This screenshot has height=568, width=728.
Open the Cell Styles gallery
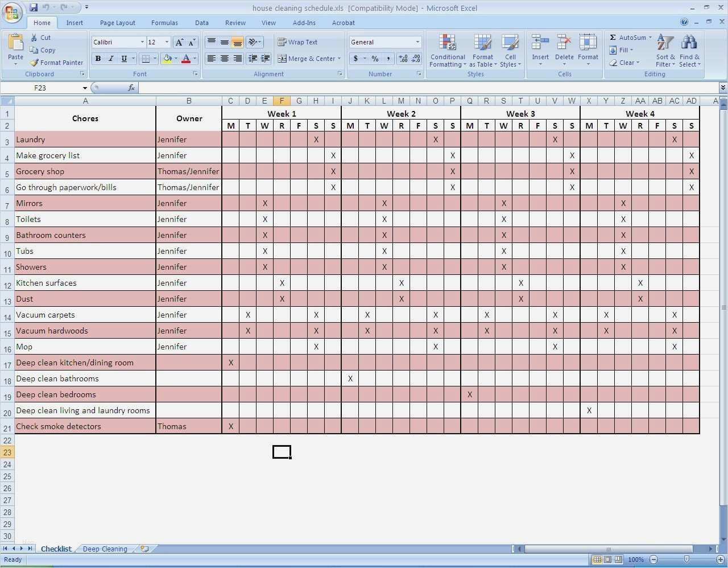510,51
